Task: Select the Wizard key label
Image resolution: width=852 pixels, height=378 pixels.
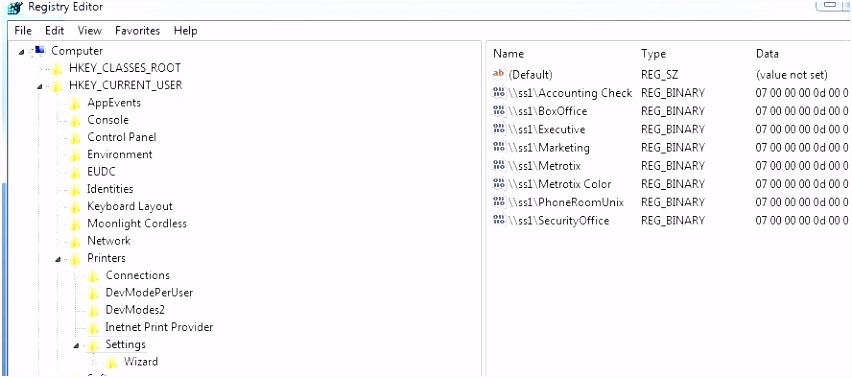Action: (x=141, y=362)
